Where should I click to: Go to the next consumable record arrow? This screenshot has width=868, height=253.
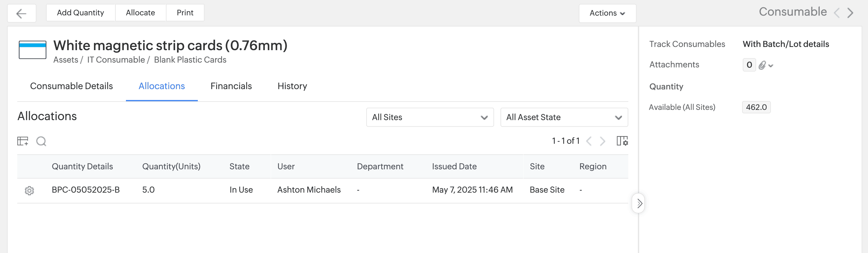(x=850, y=13)
